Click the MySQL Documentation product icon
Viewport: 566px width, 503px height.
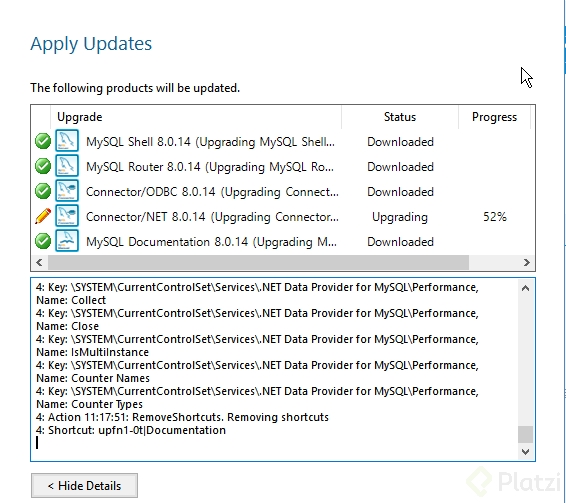(x=67, y=240)
